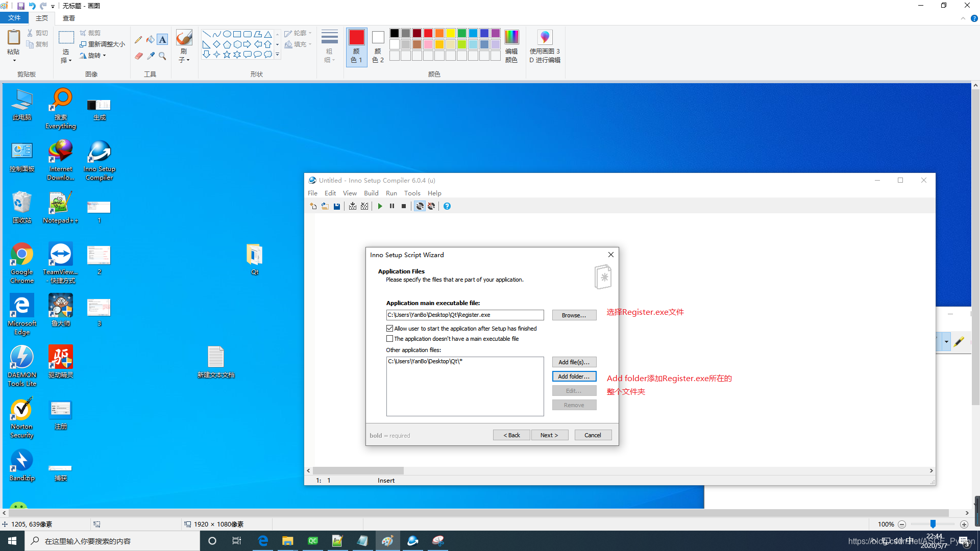The image size is (980, 551).
Task: Check 'The application doesn't have a main executable file'
Action: (x=390, y=339)
